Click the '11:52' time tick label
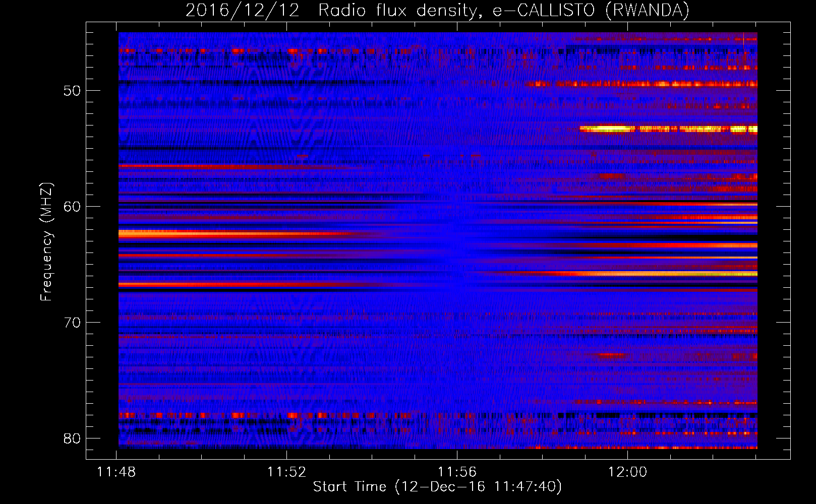 coord(287,472)
